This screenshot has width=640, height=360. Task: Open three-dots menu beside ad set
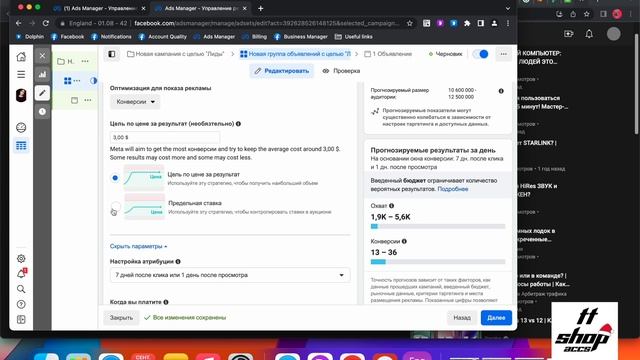pyautogui.click(x=77, y=81)
